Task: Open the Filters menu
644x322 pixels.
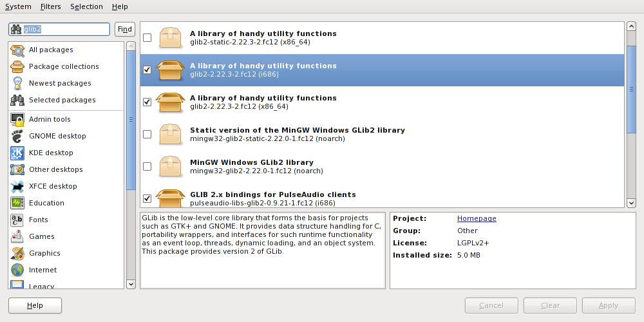Action: click(50, 6)
